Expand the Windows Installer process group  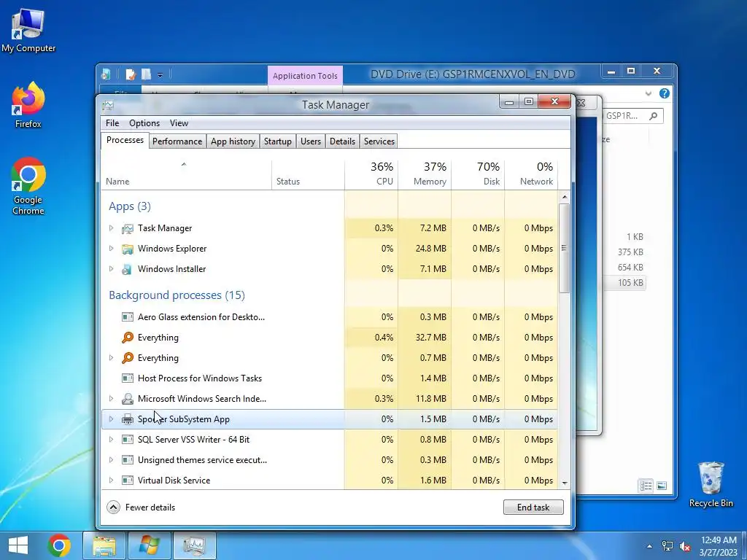[111, 269]
